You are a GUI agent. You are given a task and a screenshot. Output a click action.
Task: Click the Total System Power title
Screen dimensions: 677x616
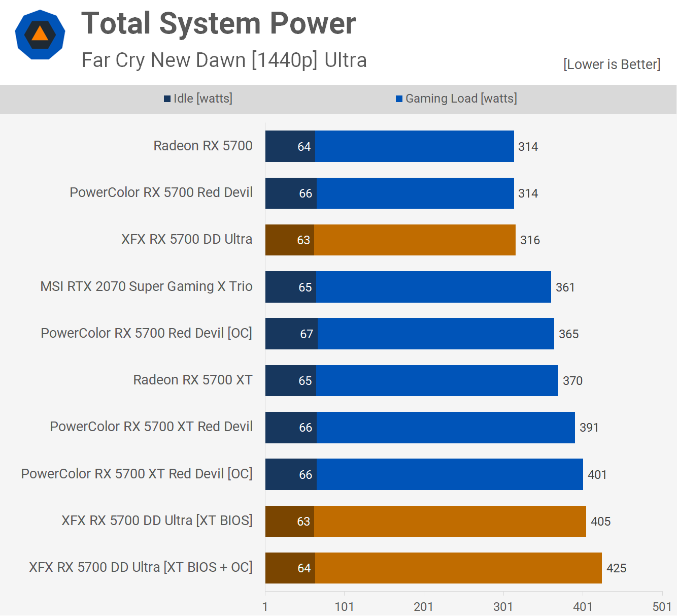coord(218,23)
